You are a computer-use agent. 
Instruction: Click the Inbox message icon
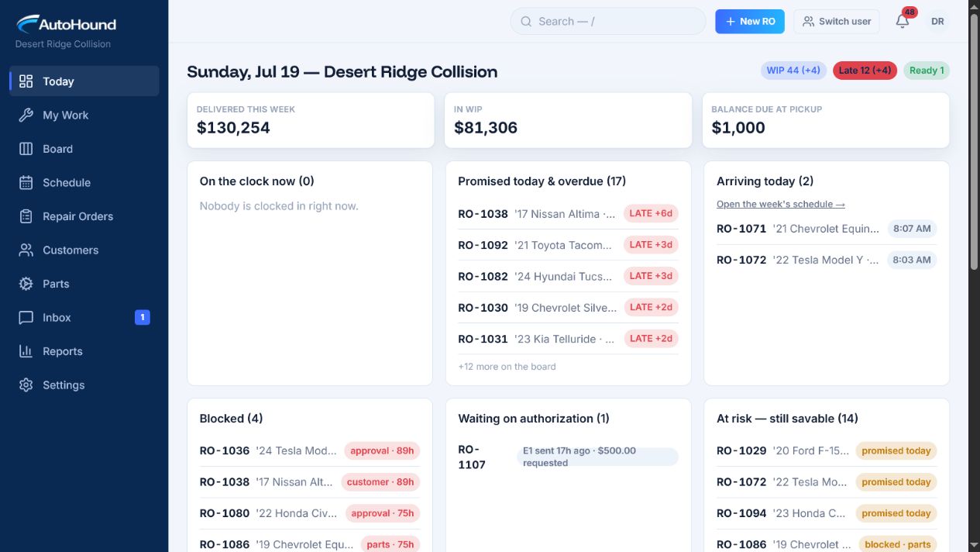coord(26,317)
